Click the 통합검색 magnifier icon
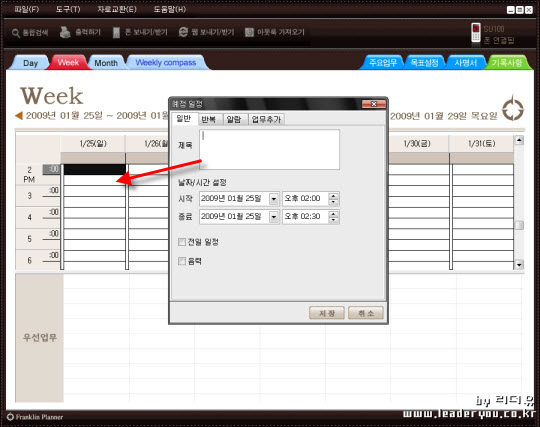The width and height of the screenshot is (540, 427). 15,33
